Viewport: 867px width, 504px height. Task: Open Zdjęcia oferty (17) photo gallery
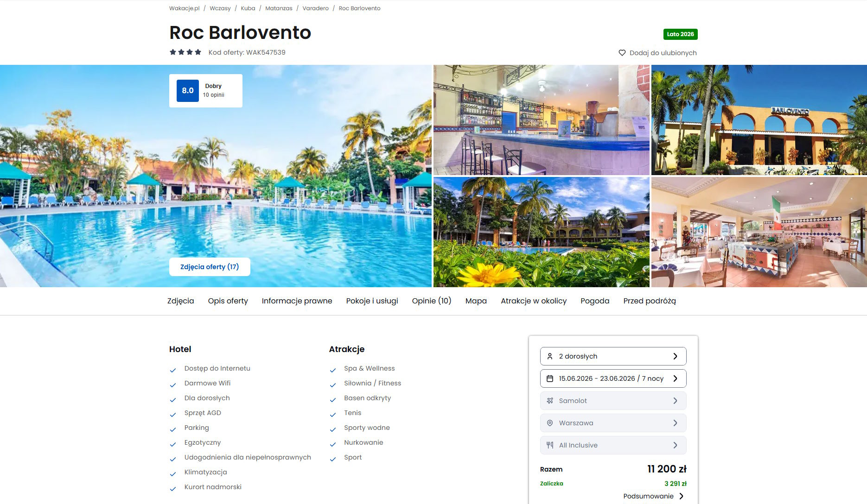click(x=210, y=267)
